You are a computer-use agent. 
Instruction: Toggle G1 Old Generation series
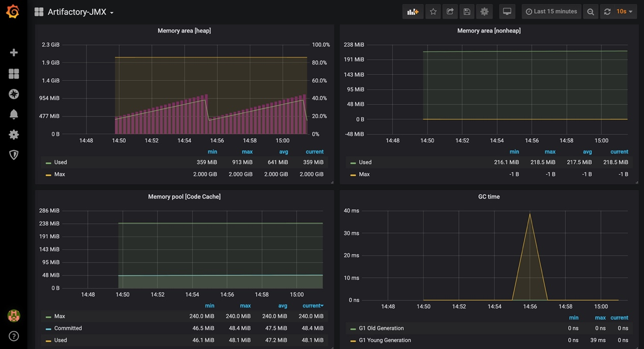tap(381, 328)
